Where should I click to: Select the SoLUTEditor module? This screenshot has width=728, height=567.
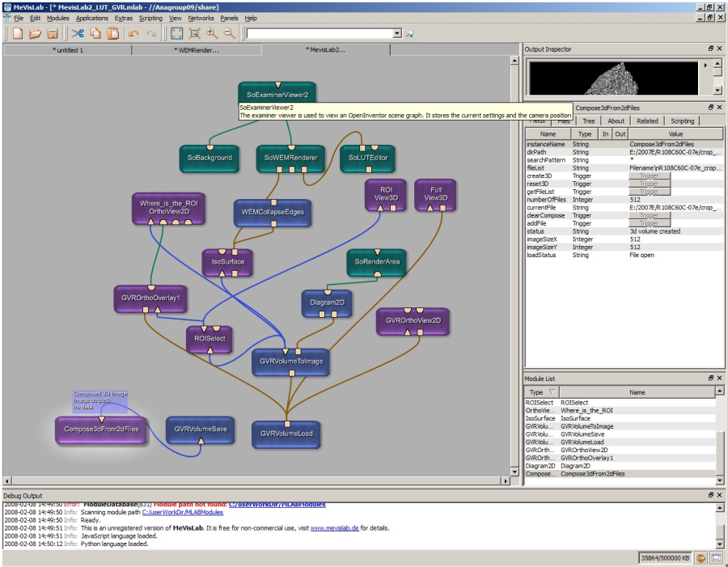pyautogui.click(x=368, y=158)
